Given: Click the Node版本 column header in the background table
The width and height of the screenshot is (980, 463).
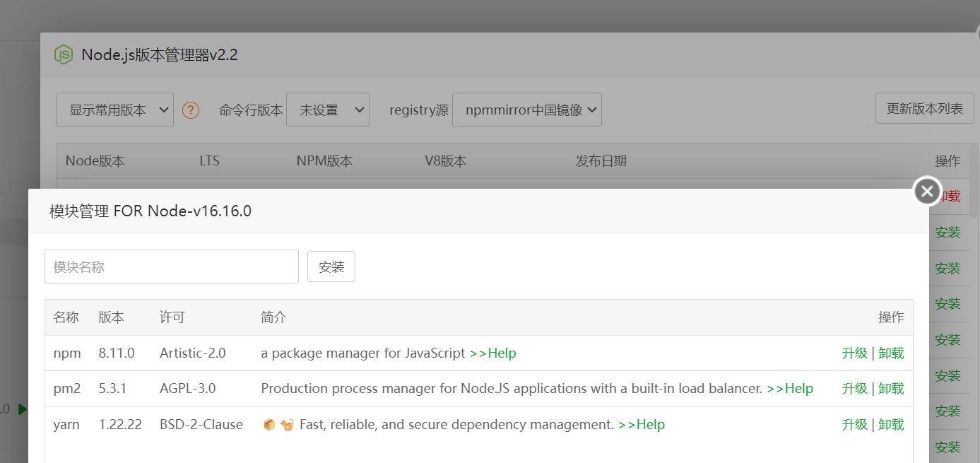Looking at the screenshot, I should point(95,161).
